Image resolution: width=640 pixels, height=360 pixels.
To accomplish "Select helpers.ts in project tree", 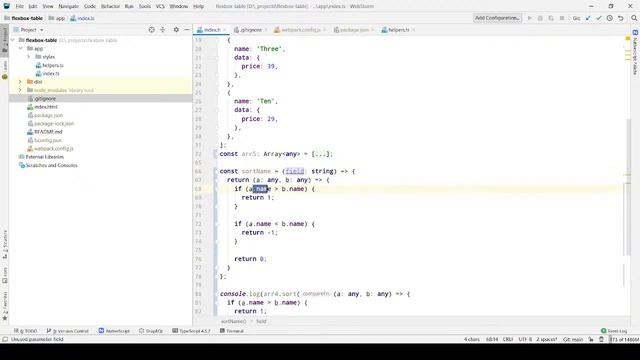I will click(49, 65).
